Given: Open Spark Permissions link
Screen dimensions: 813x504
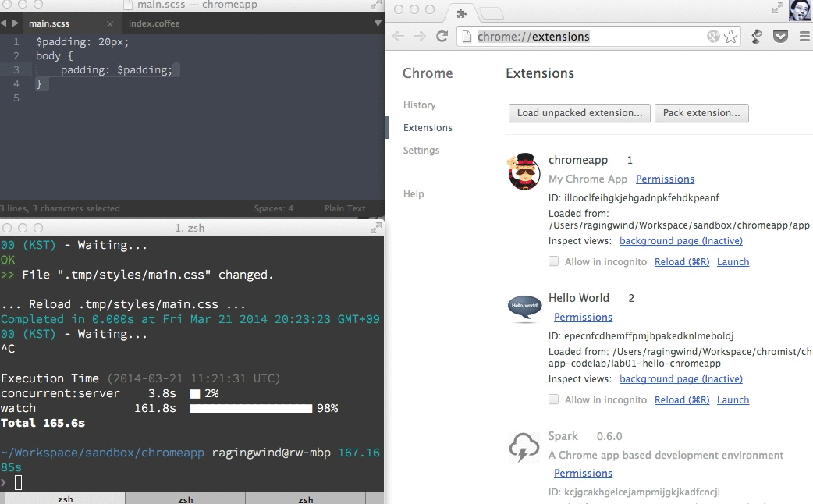Looking at the screenshot, I should click(x=584, y=473).
